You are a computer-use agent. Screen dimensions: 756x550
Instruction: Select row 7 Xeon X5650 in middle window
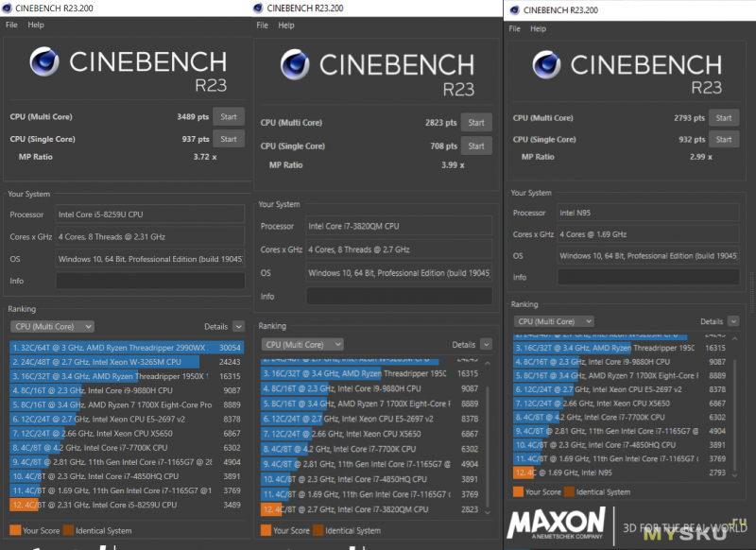point(370,434)
